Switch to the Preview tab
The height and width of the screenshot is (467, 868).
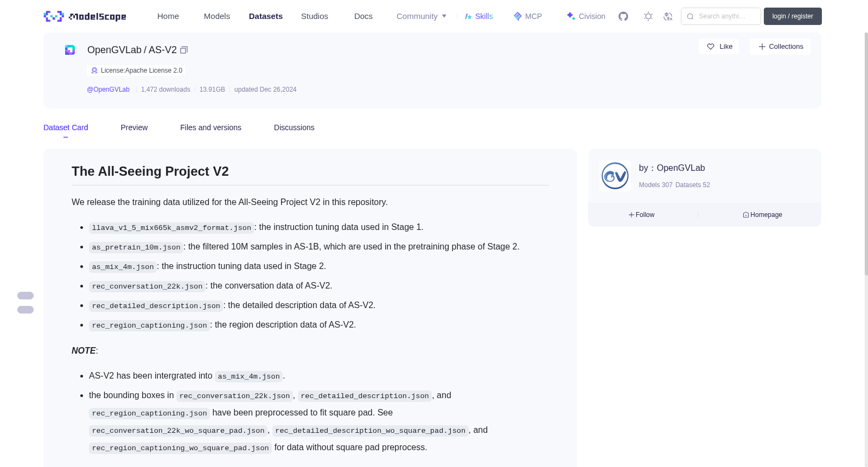click(134, 127)
